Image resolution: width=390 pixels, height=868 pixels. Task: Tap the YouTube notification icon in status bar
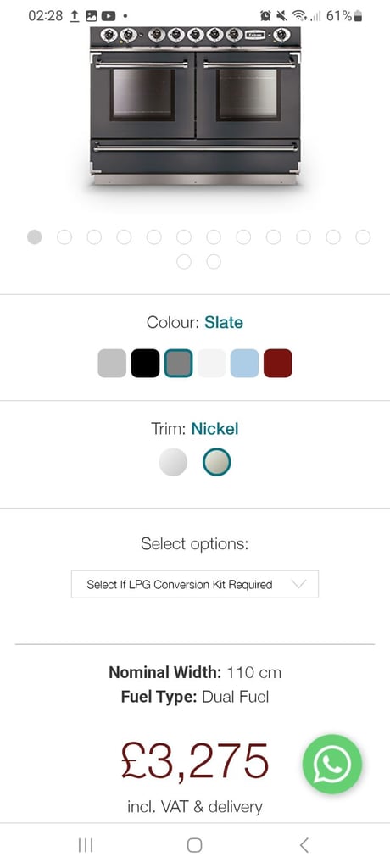click(108, 16)
